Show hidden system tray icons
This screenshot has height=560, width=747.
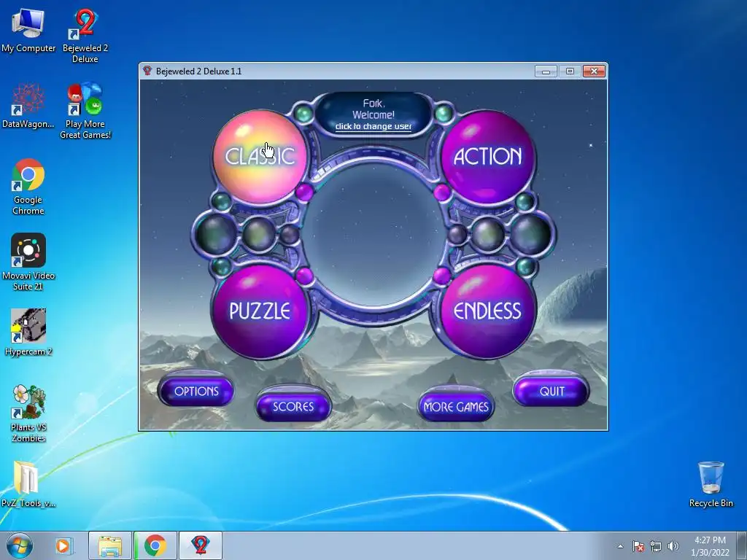pyautogui.click(x=620, y=546)
